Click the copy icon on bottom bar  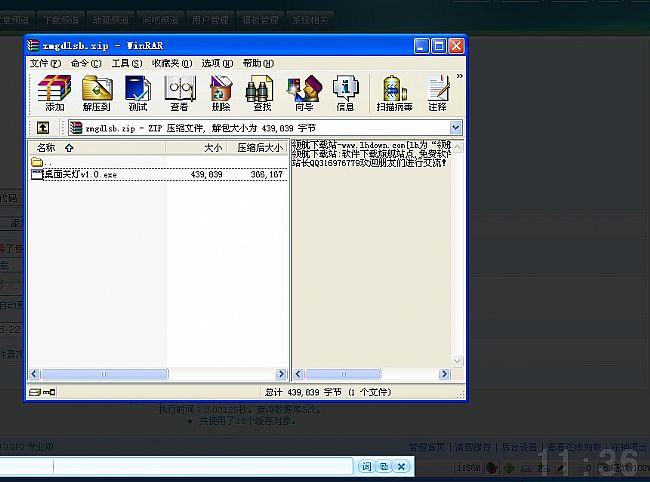coord(384,467)
